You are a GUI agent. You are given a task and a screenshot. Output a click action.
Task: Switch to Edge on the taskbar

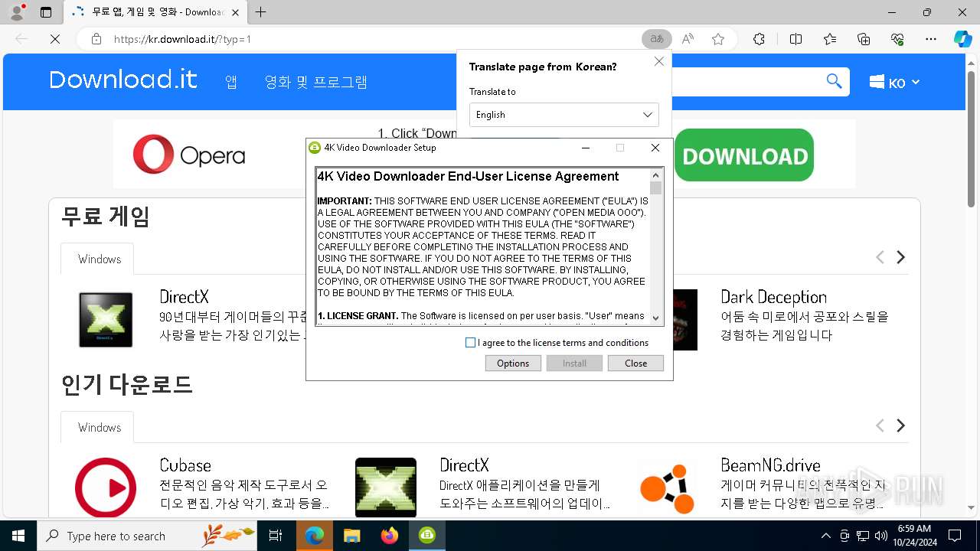point(314,536)
